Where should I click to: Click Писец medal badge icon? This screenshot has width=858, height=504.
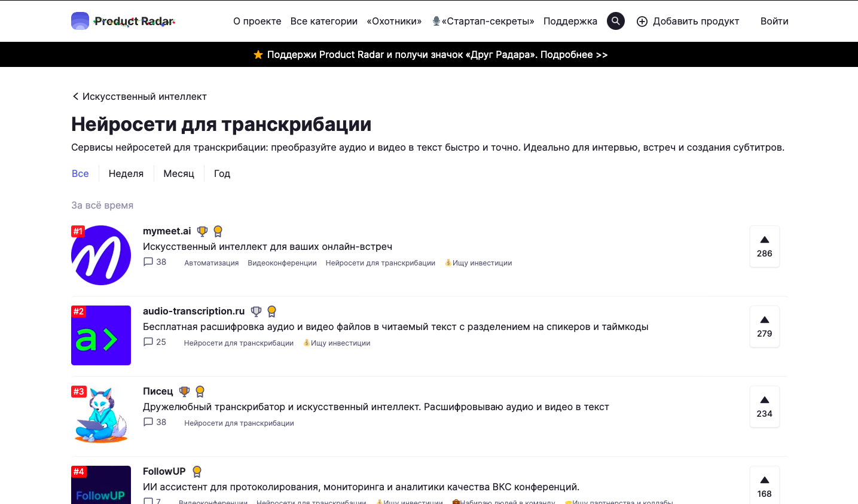coord(200,392)
